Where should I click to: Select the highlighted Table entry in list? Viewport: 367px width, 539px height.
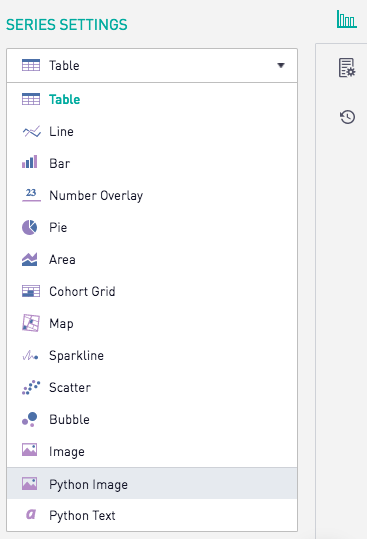pos(152,99)
